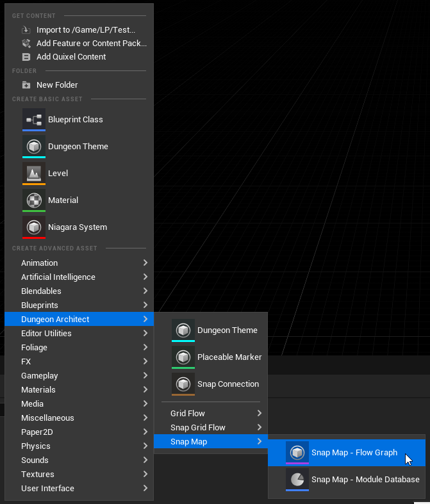Viewport: 430px width, 504px height.
Task: Expand the Gameplay submenu
Action: (x=79, y=376)
